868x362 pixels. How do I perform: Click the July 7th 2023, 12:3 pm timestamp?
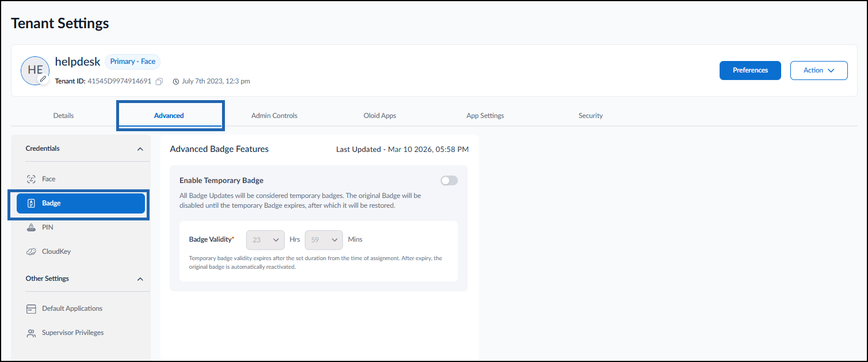click(216, 81)
